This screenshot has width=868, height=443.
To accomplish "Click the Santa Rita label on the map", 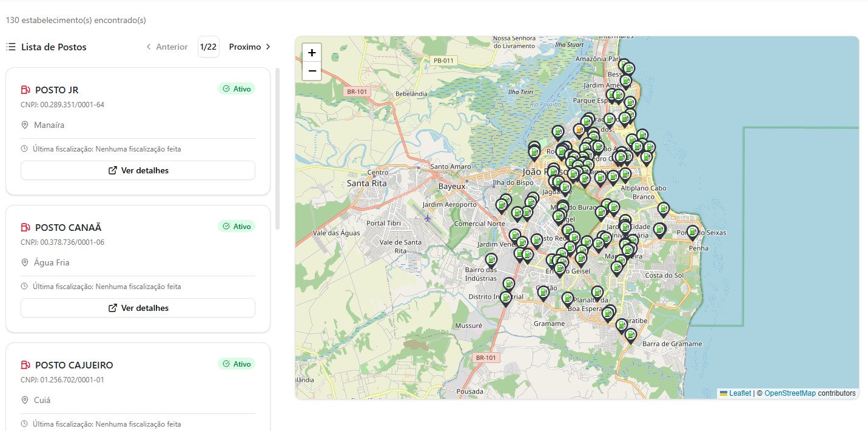I will point(367,183).
